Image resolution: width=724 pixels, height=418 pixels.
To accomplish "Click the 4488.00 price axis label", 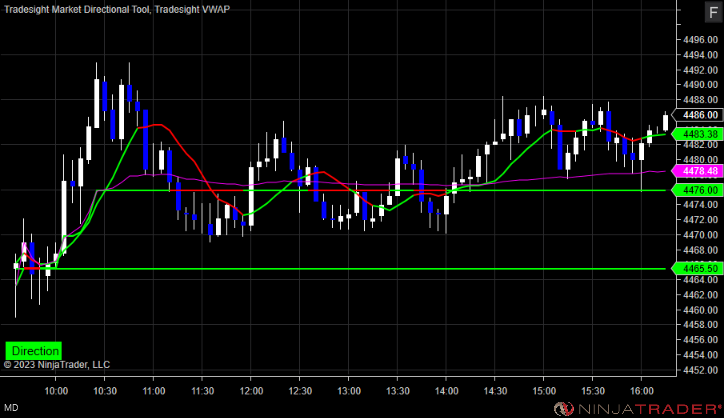I will click(x=700, y=100).
